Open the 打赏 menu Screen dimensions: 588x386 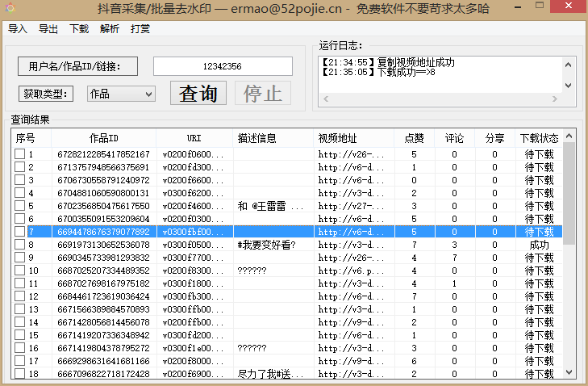point(140,29)
